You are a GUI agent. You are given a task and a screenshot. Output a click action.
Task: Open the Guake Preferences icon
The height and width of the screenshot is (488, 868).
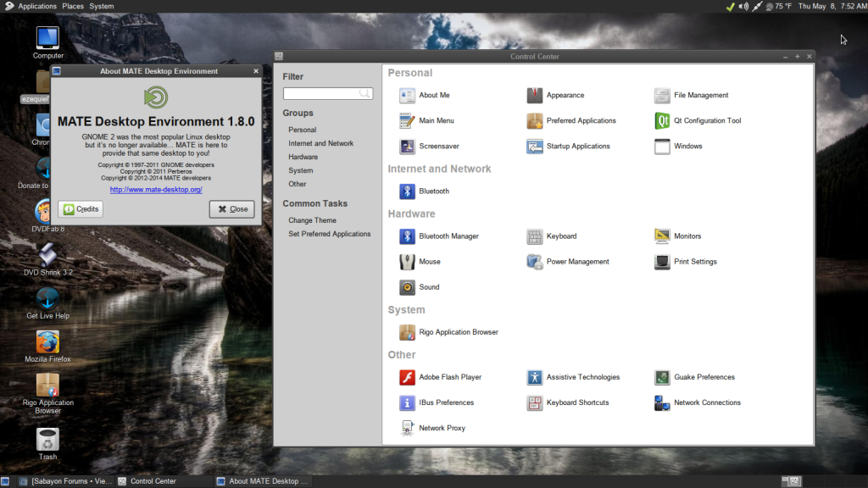coord(662,377)
